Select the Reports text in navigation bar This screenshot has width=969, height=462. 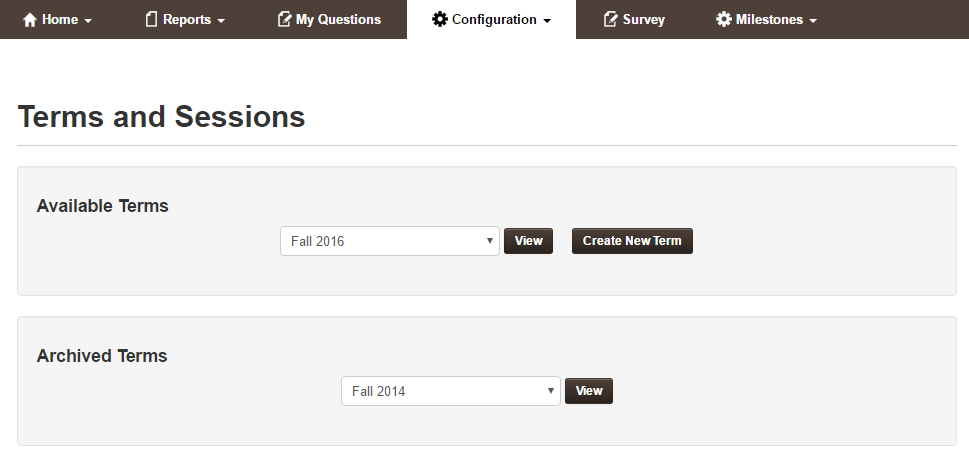tap(187, 19)
